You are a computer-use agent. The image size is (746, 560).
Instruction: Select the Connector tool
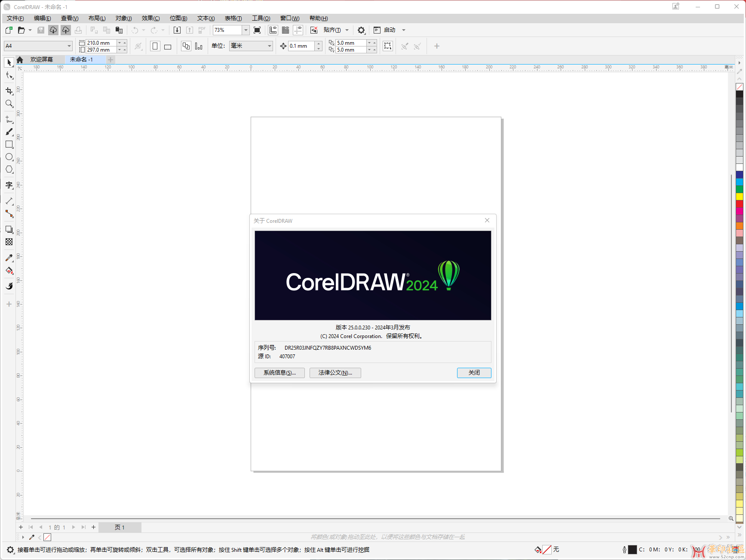[9, 214]
